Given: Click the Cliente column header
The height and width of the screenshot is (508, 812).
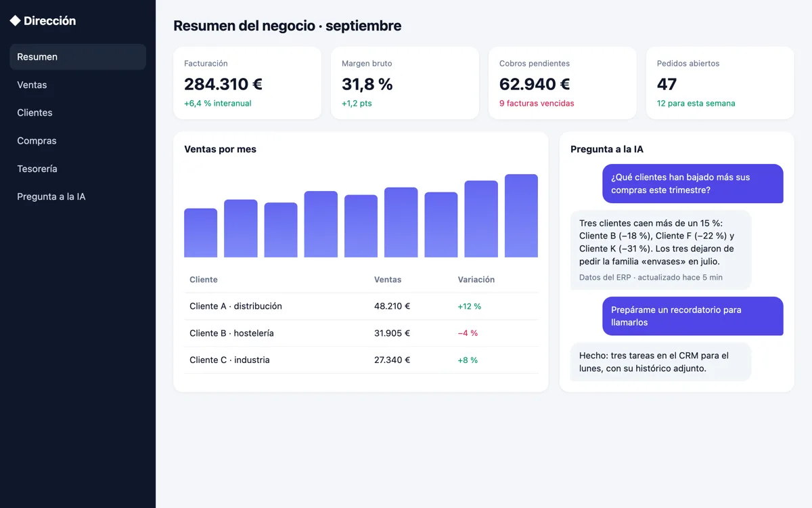Looking at the screenshot, I should 204,280.
